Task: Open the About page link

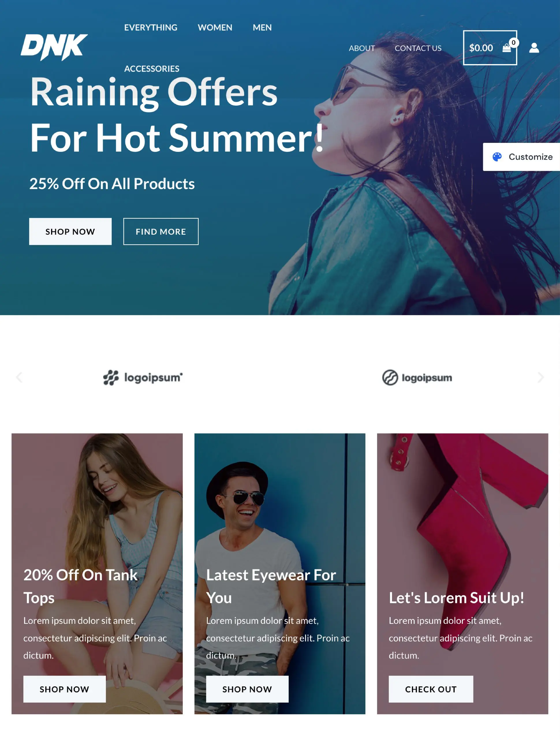Action: coord(362,48)
